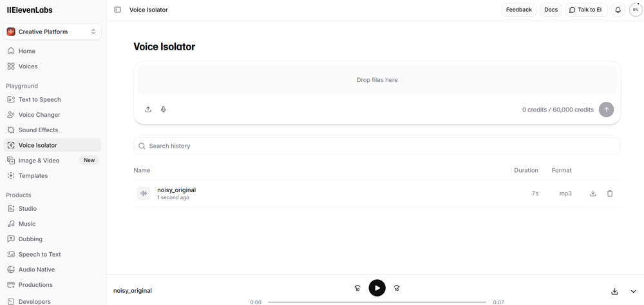Click the Name column header
The width and height of the screenshot is (644, 305).
tap(142, 170)
